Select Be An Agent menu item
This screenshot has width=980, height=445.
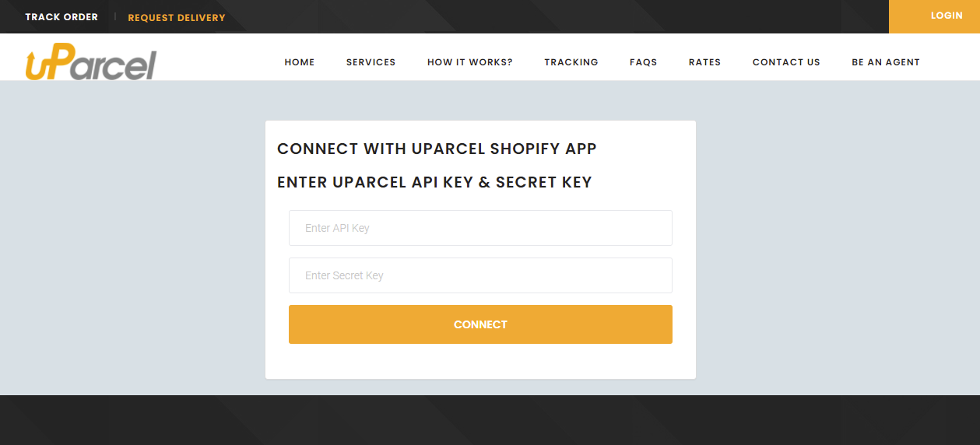(x=886, y=62)
